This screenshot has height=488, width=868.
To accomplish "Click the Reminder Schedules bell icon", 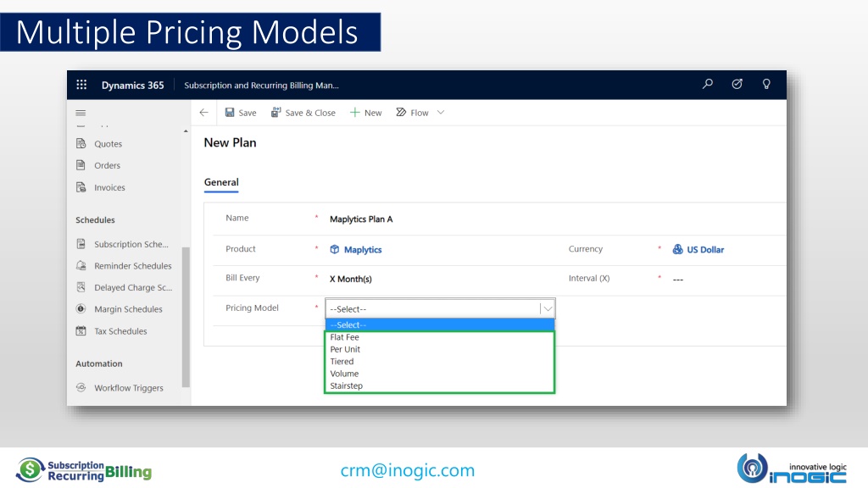I will coord(81,265).
